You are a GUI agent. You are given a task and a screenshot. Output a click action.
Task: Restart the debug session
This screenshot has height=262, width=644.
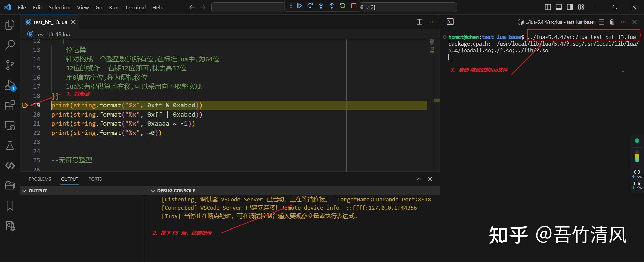tap(342, 6)
